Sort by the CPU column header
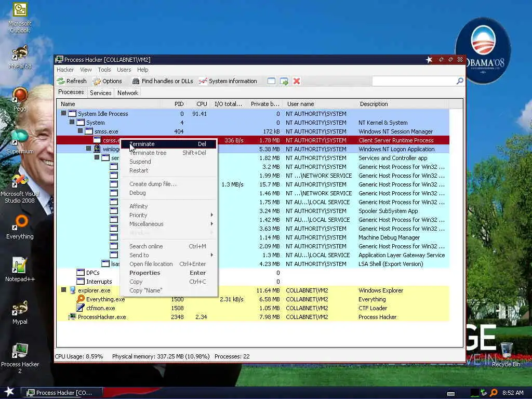The image size is (532, 399). pos(197,104)
